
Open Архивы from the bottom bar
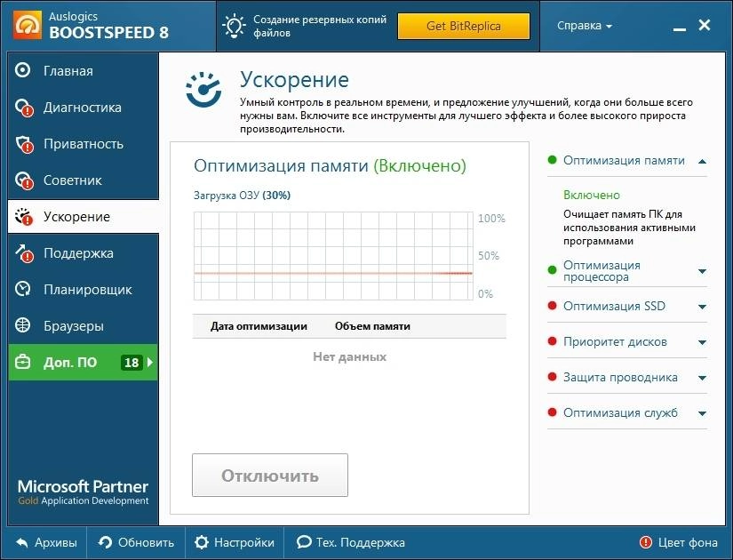[47, 543]
